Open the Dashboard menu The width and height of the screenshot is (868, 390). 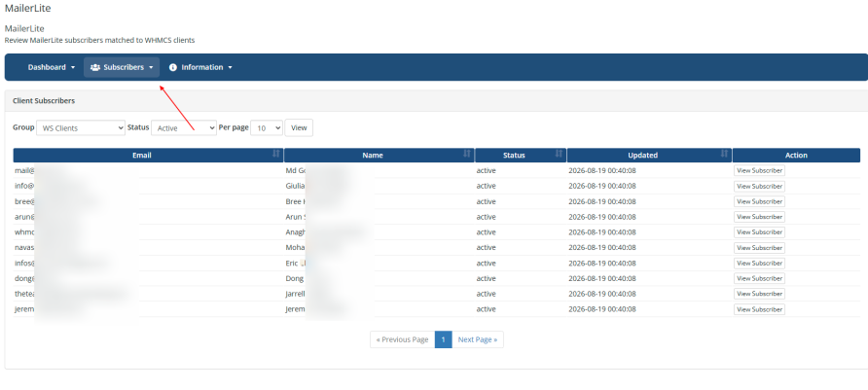tap(52, 67)
